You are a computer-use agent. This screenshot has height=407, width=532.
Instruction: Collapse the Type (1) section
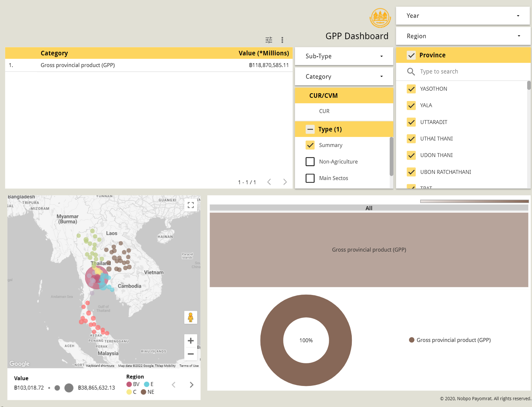[x=310, y=129]
